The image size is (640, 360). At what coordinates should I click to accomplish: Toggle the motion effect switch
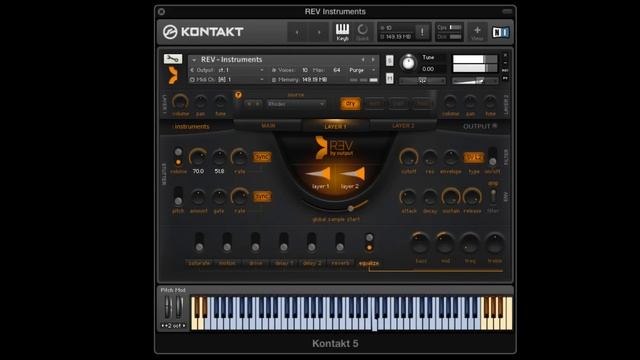tap(227, 242)
